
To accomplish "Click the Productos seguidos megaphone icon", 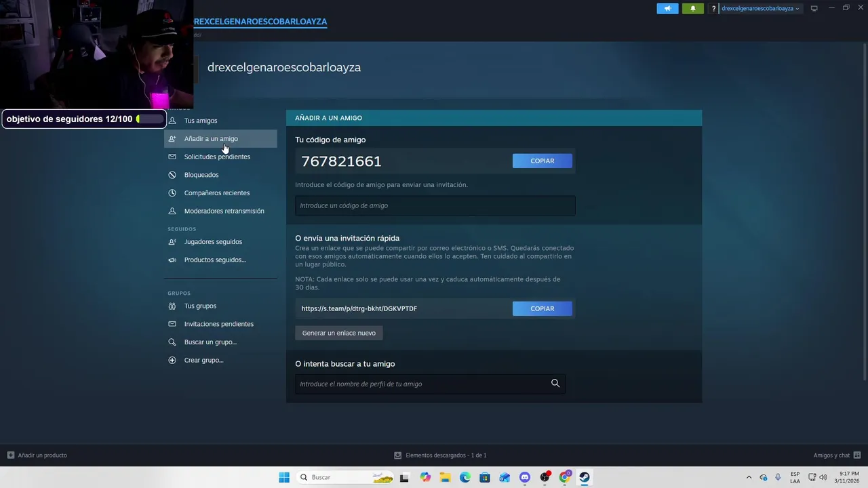I will tap(172, 260).
